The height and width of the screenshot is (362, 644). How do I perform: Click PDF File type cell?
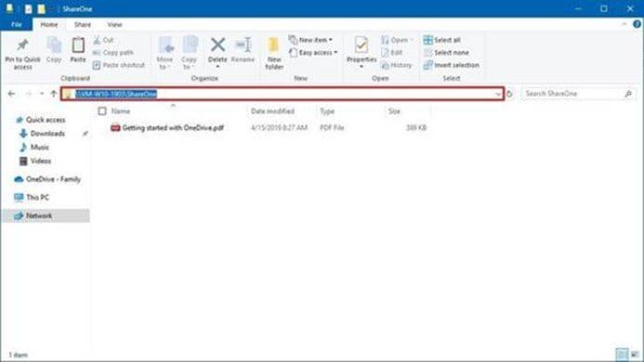pos(332,128)
